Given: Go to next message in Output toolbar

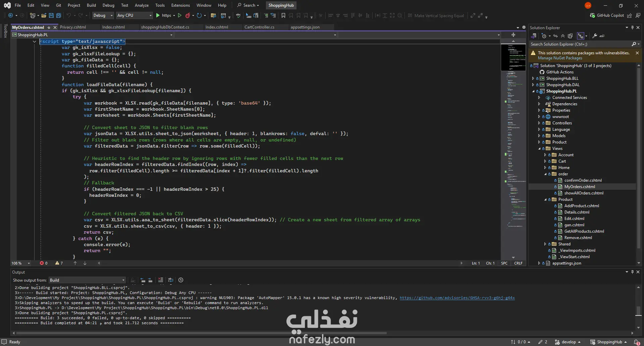Looking at the screenshot, I should coord(150,280).
